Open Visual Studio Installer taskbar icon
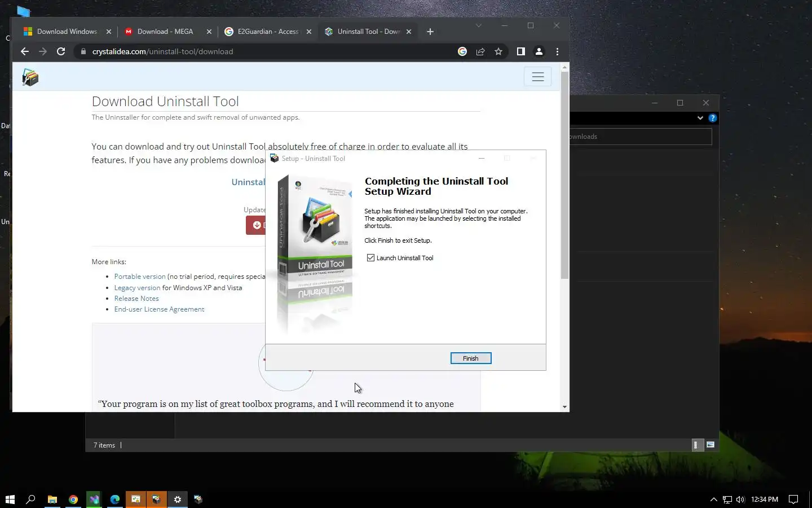Screen dimensions: 812x508 pyautogui.click(x=94, y=499)
